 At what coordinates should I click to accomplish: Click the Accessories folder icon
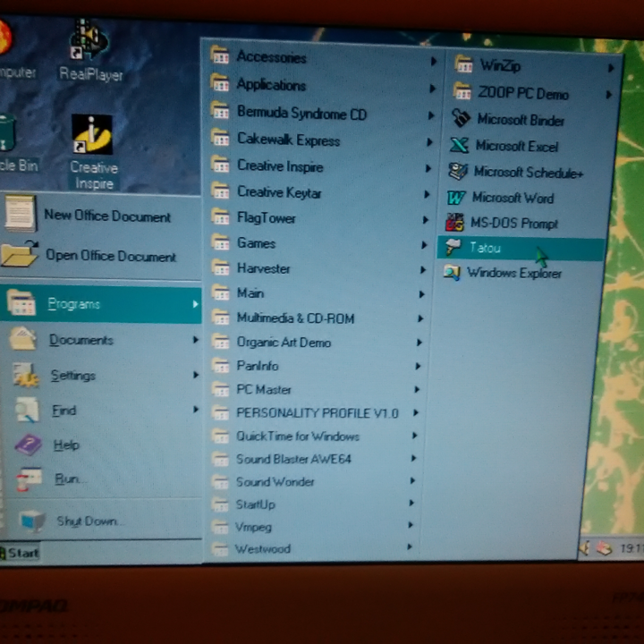(x=220, y=55)
